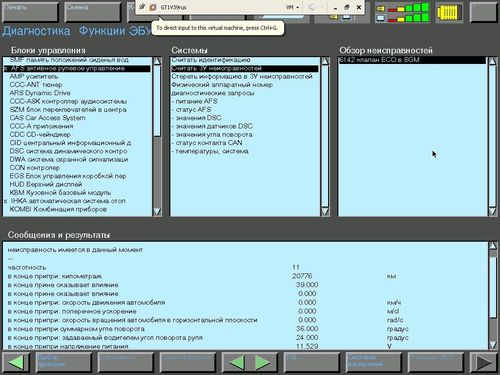Select DSC система динамического контроля
The width and height of the screenshot is (500, 375).
[x=77, y=151]
